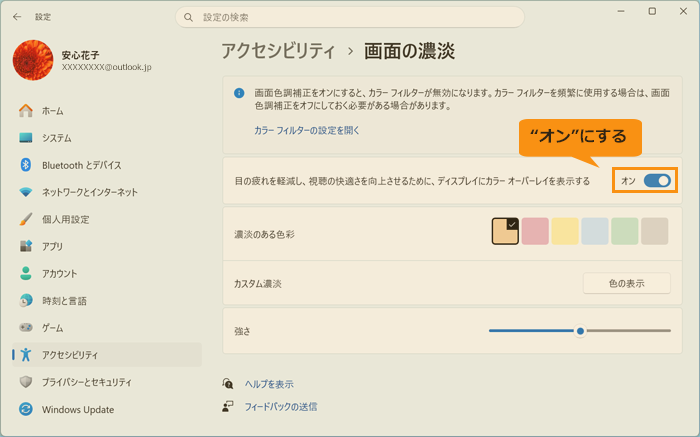Image resolution: width=700 pixels, height=437 pixels.
Task: Click the アカウント person icon
Action: coord(26,274)
